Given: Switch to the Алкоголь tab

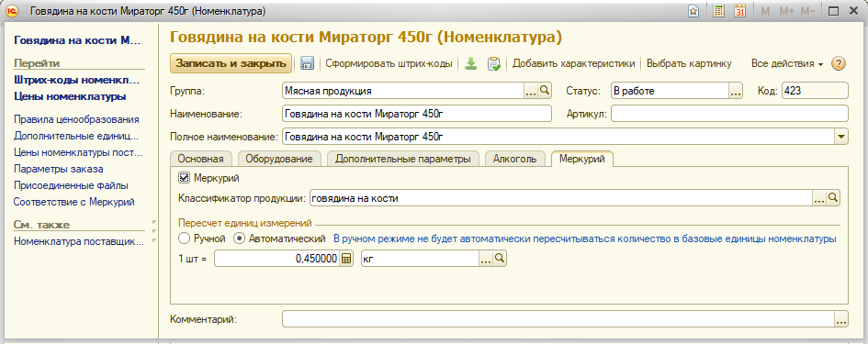Looking at the screenshot, I should click(514, 159).
